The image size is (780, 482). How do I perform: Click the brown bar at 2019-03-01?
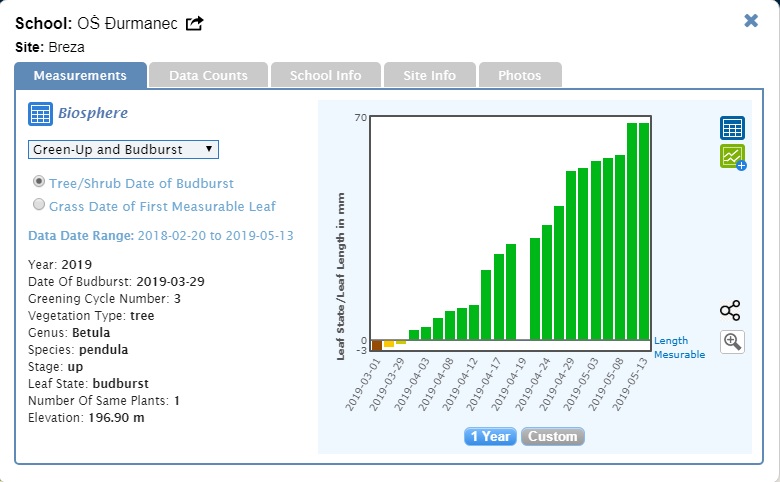click(377, 346)
